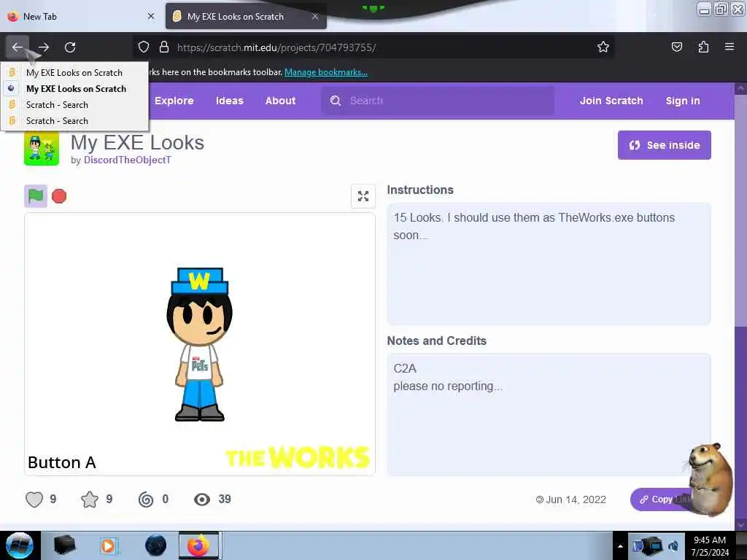Open the About page in Scratch navbar
The image size is (747, 560).
tap(280, 101)
